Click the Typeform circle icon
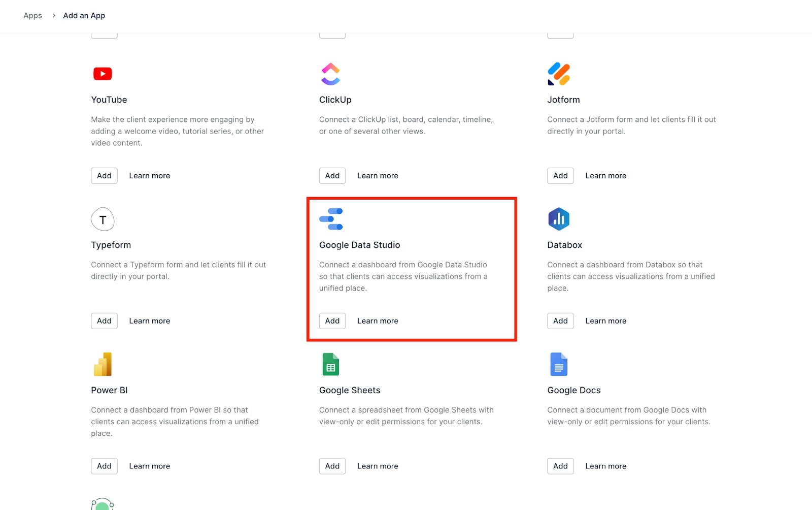This screenshot has height=510, width=812. point(103,219)
